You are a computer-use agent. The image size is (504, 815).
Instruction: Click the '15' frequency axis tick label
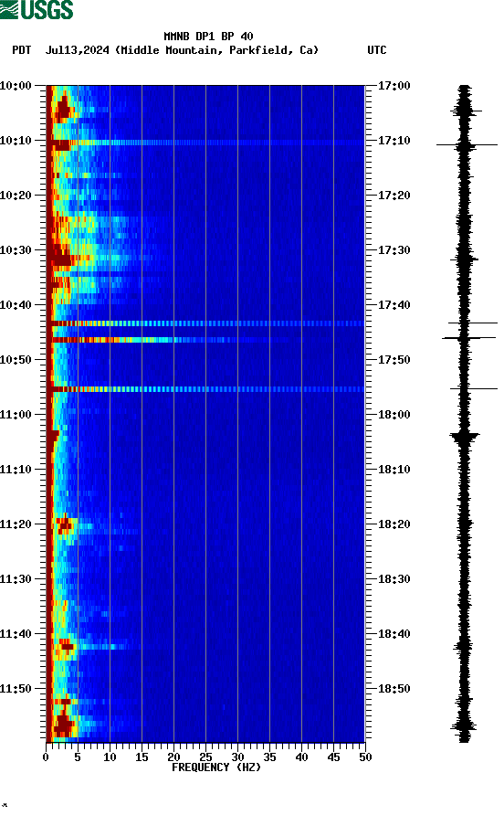coord(142,757)
